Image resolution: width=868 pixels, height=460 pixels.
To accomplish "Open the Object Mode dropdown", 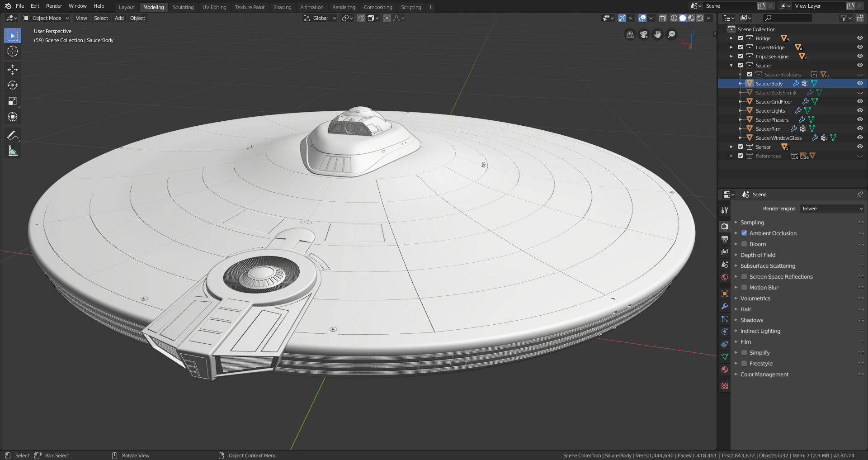I will coord(46,18).
